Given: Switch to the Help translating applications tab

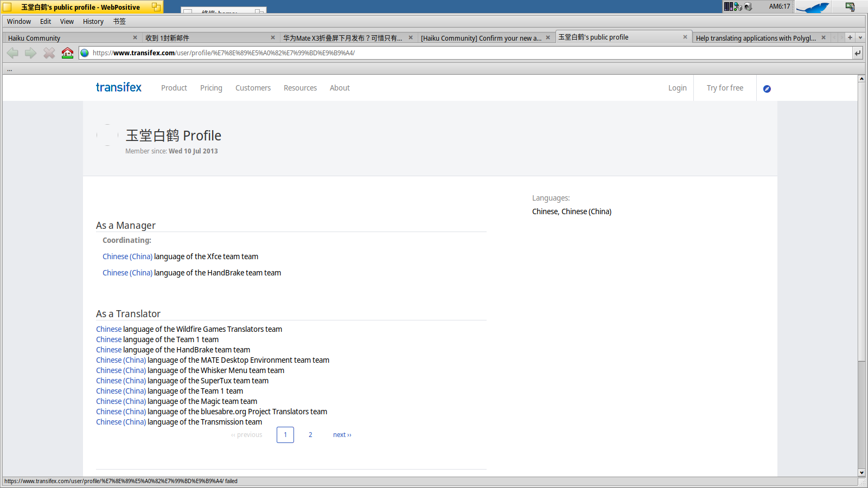Looking at the screenshot, I should tap(755, 38).
